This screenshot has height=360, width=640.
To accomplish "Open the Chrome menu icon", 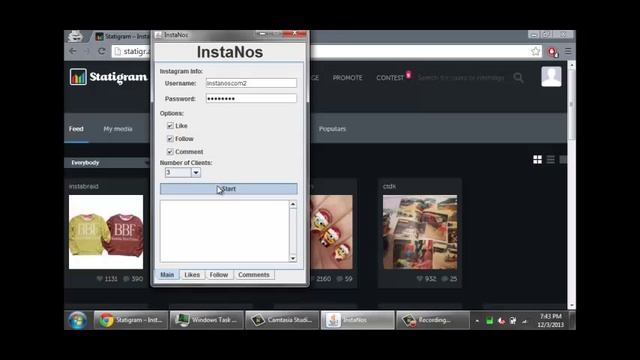I will pos(568,51).
